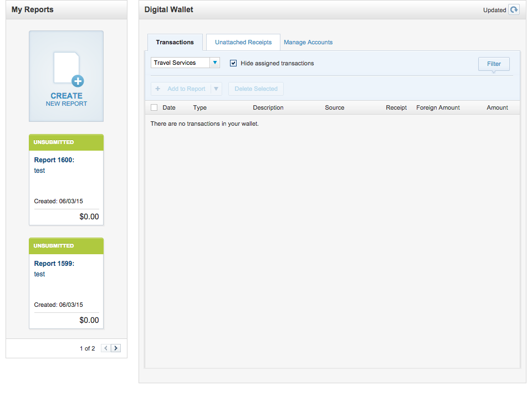Go to next page of reports
Image resolution: width=532 pixels, height=396 pixels.
tap(116, 348)
